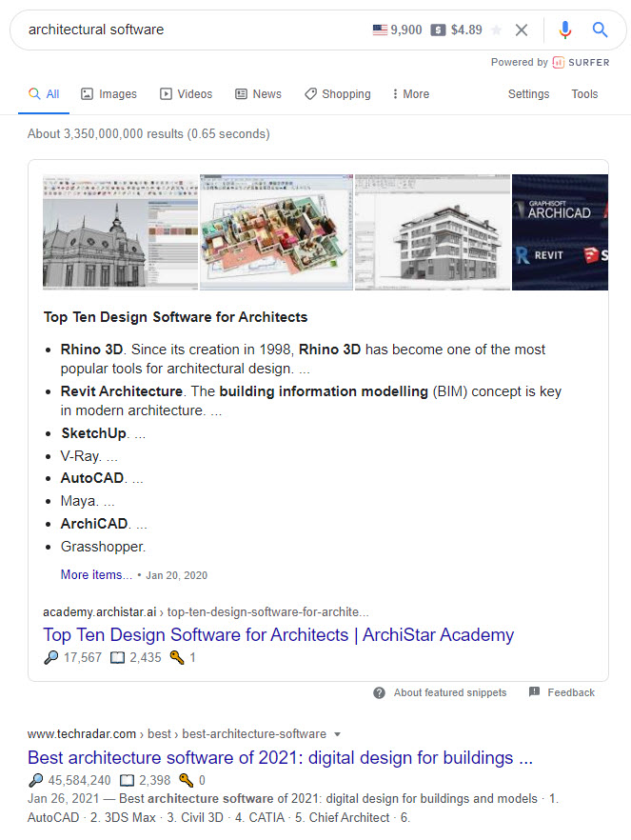Click into the architectural software search field
This screenshot has width=631, height=840.
click(x=190, y=30)
